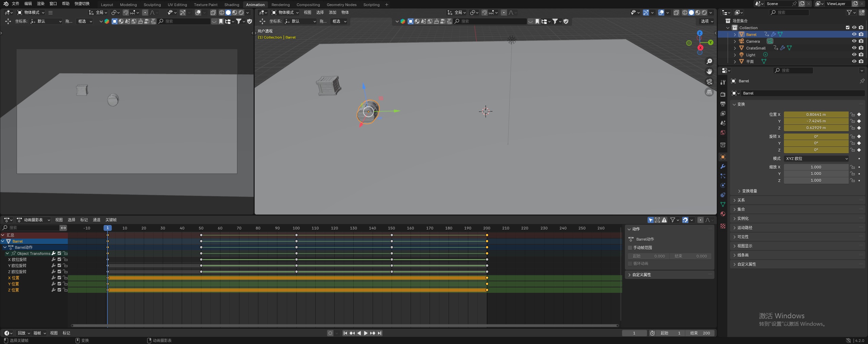Open the 回放 playback popover
Image resolution: width=868 pixels, height=344 pixels.
pos(24,333)
